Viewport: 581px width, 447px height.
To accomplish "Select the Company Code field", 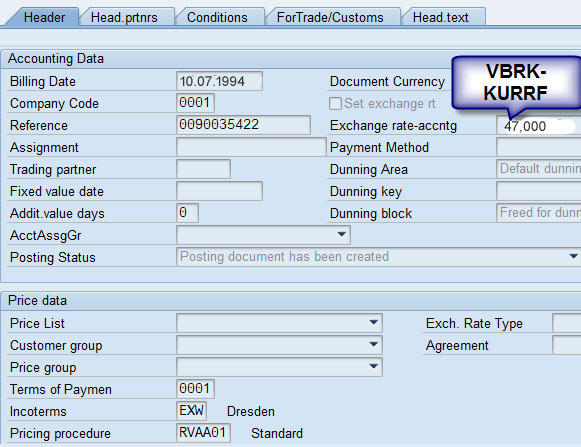I will pyautogui.click(x=195, y=103).
